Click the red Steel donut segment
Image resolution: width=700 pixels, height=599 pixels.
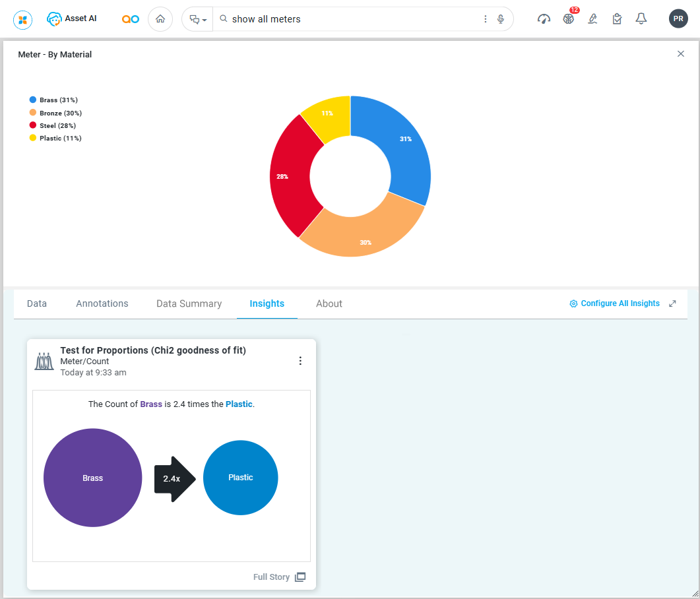tap(287, 177)
